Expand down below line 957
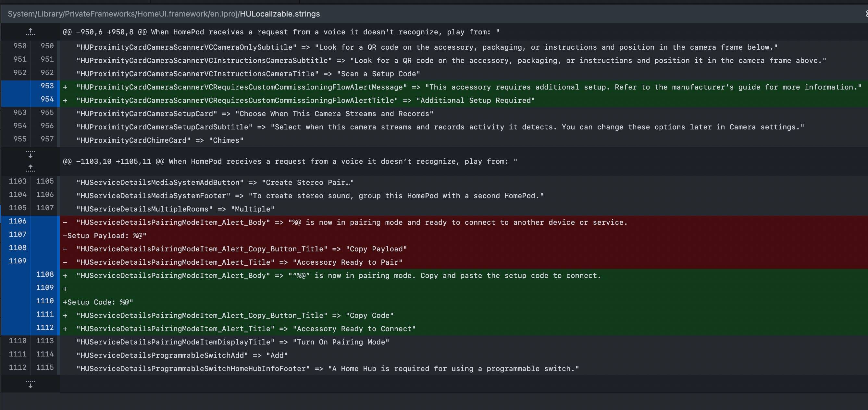 coord(30,154)
